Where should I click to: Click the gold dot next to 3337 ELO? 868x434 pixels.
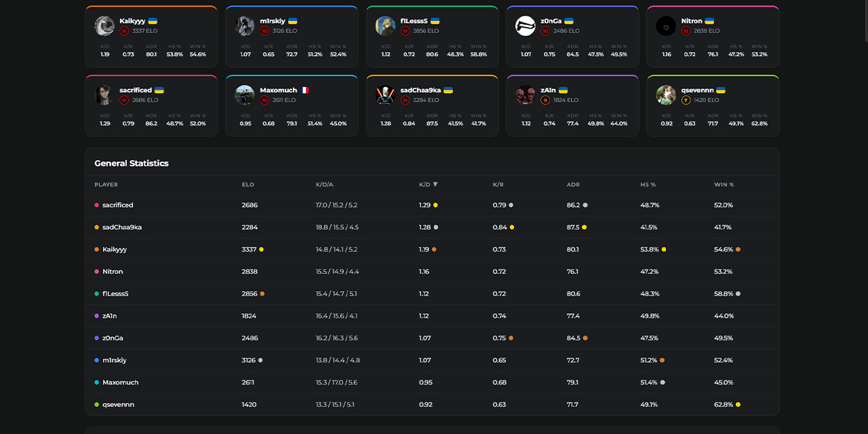pos(262,249)
